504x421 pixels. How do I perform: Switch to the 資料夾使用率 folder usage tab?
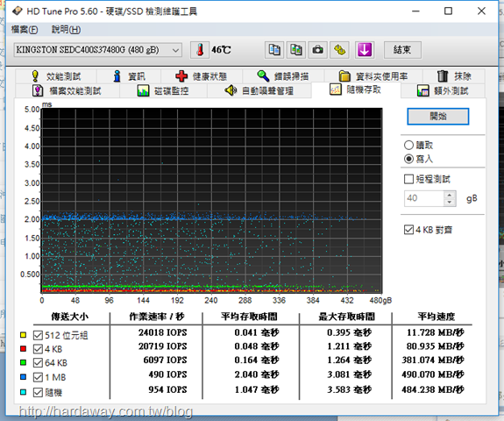pos(373,76)
